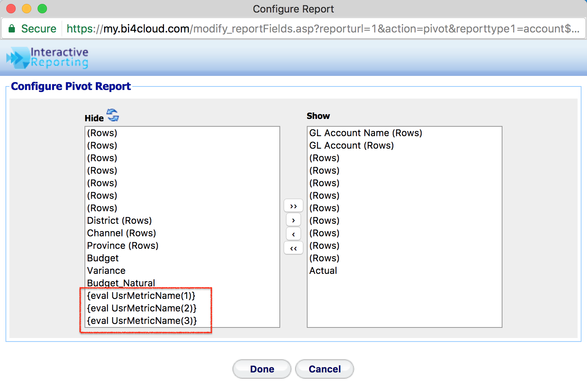Select Budget in Hide list
This screenshot has height=392, width=587.
(x=182, y=258)
